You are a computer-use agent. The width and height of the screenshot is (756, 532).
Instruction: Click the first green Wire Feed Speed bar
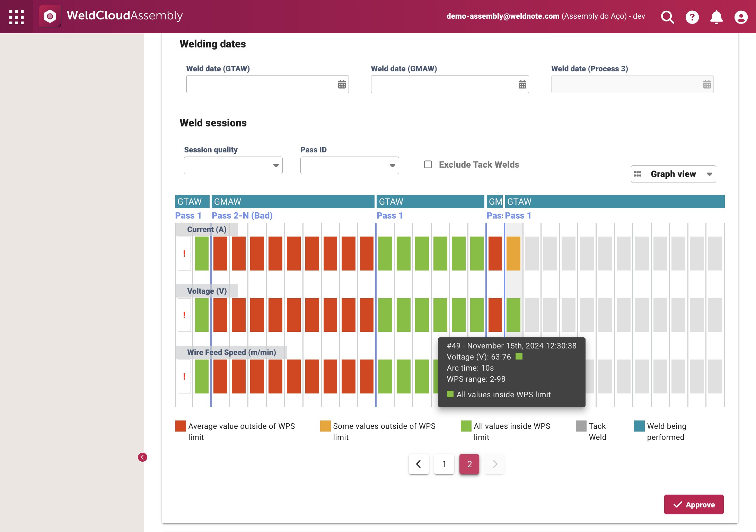202,376
